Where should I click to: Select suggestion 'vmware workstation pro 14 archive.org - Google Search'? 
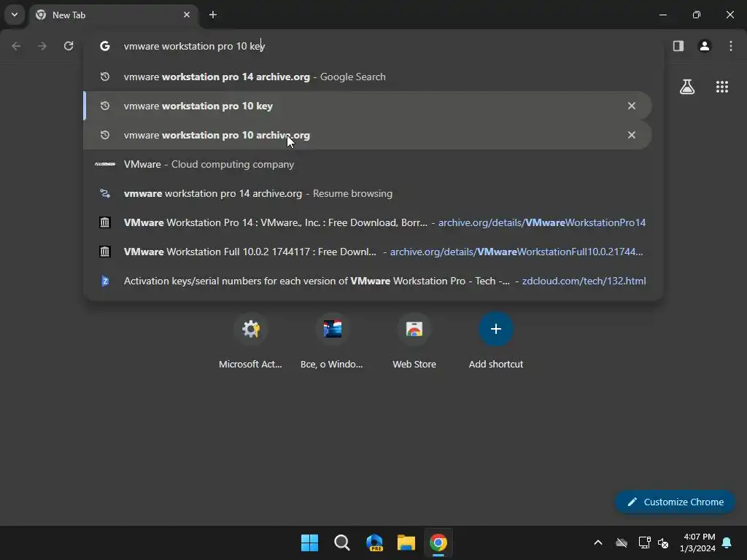(368, 77)
